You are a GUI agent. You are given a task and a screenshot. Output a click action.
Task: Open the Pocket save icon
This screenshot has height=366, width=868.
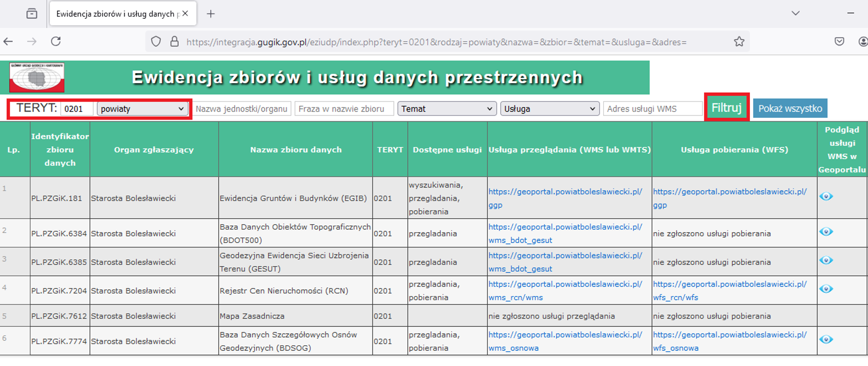tap(840, 42)
